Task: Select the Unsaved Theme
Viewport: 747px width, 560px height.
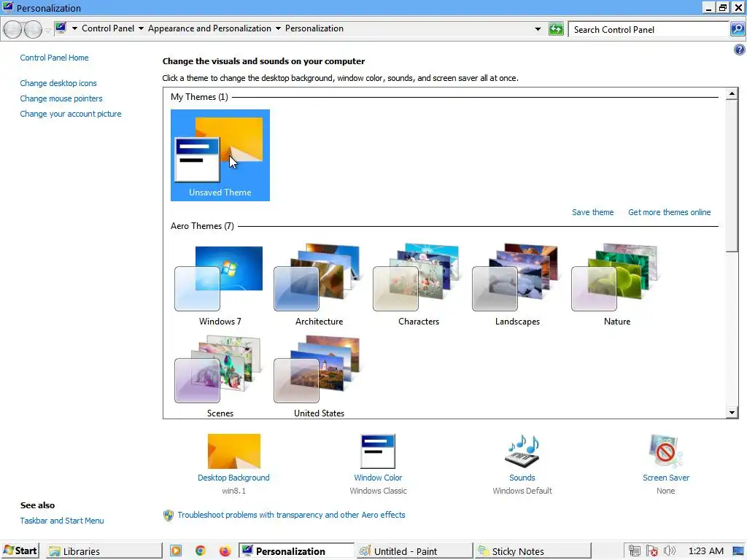Action: tap(220, 155)
